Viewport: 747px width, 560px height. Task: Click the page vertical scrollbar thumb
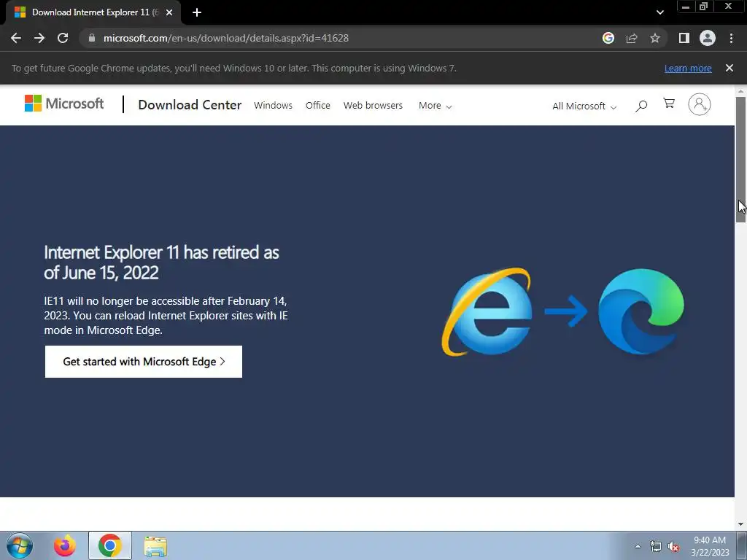point(741,159)
